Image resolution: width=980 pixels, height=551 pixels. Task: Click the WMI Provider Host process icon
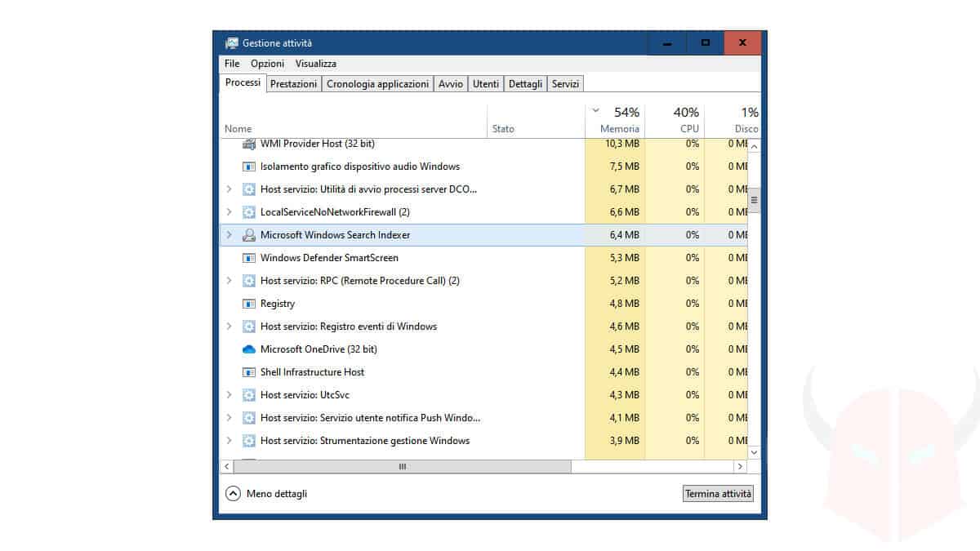tap(249, 144)
